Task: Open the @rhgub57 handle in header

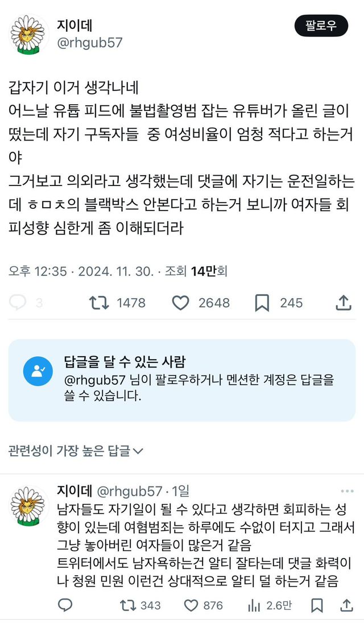Action: pos(89,43)
